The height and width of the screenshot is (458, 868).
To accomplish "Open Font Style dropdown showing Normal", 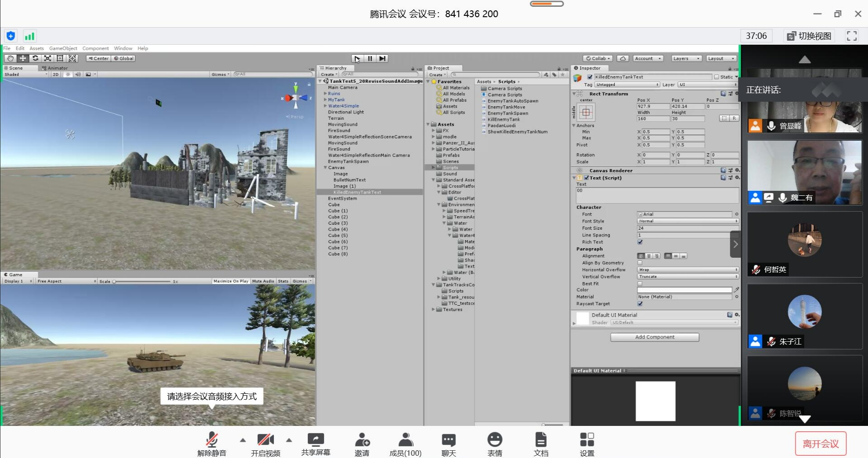I will click(688, 221).
